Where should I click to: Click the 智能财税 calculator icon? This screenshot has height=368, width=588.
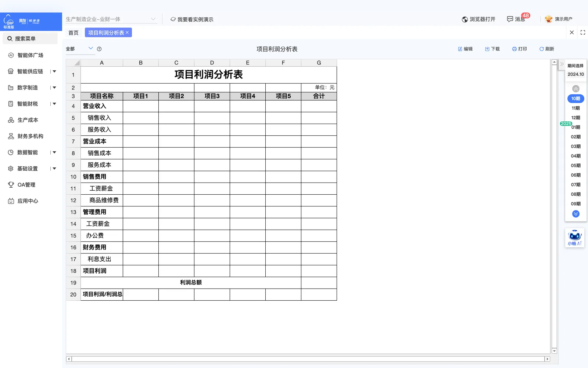pyautogui.click(x=11, y=104)
